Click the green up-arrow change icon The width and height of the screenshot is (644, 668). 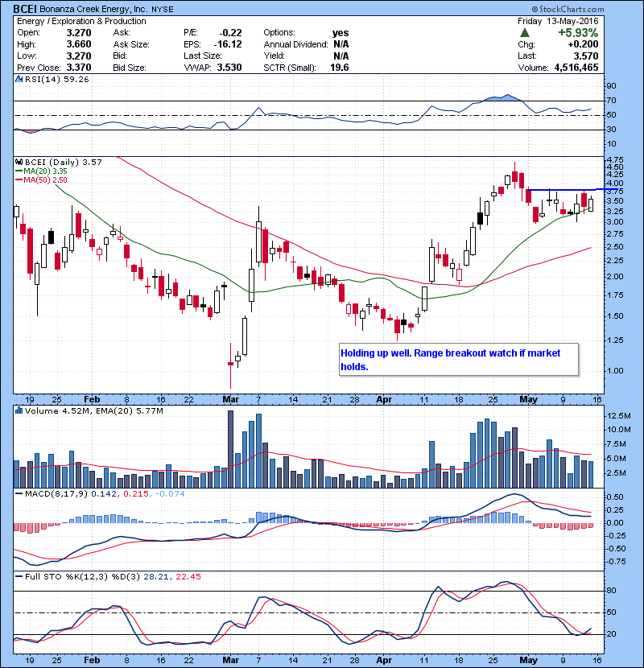pos(525,32)
